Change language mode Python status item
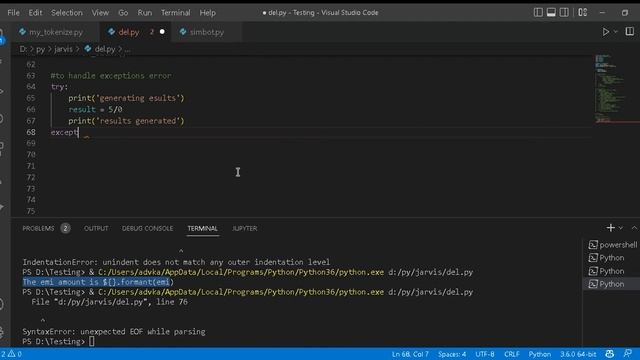Screen dimensions: 640x360 540,354
